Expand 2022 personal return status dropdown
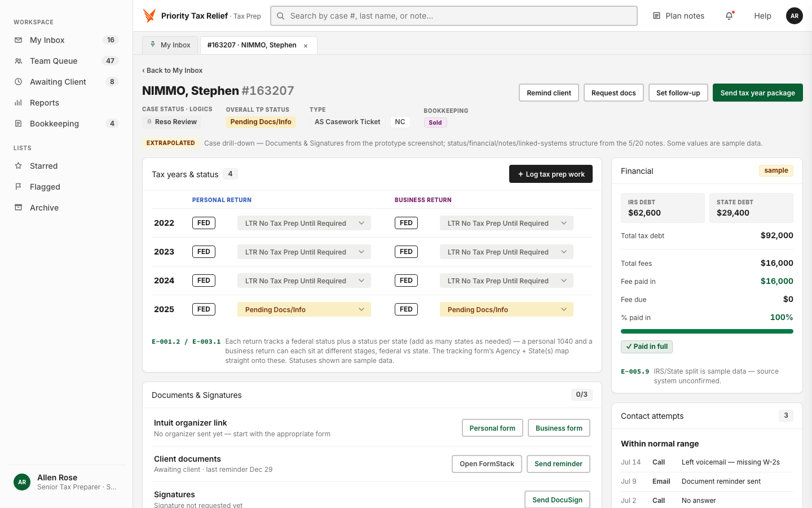This screenshot has width=812, height=508. [304, 223]
